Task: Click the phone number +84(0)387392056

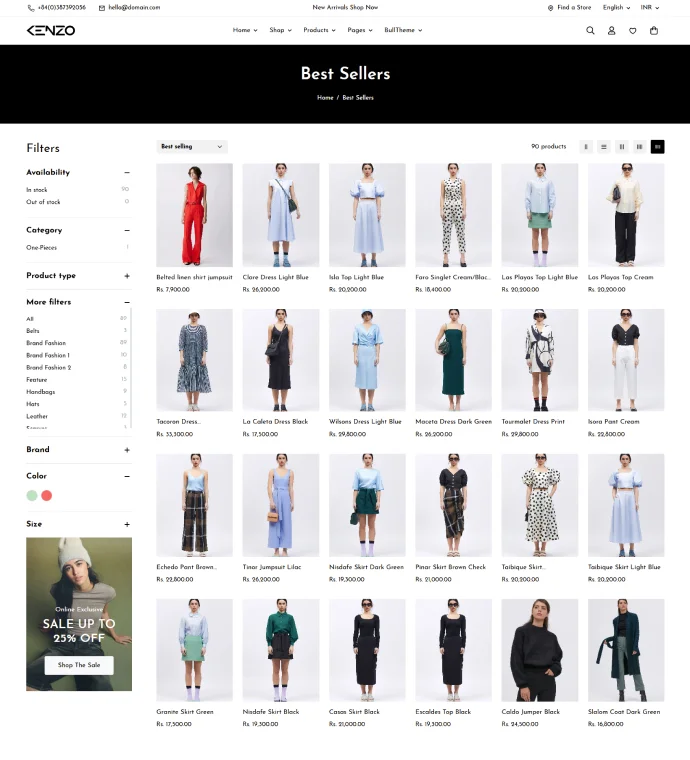Action: coord(62,8)
